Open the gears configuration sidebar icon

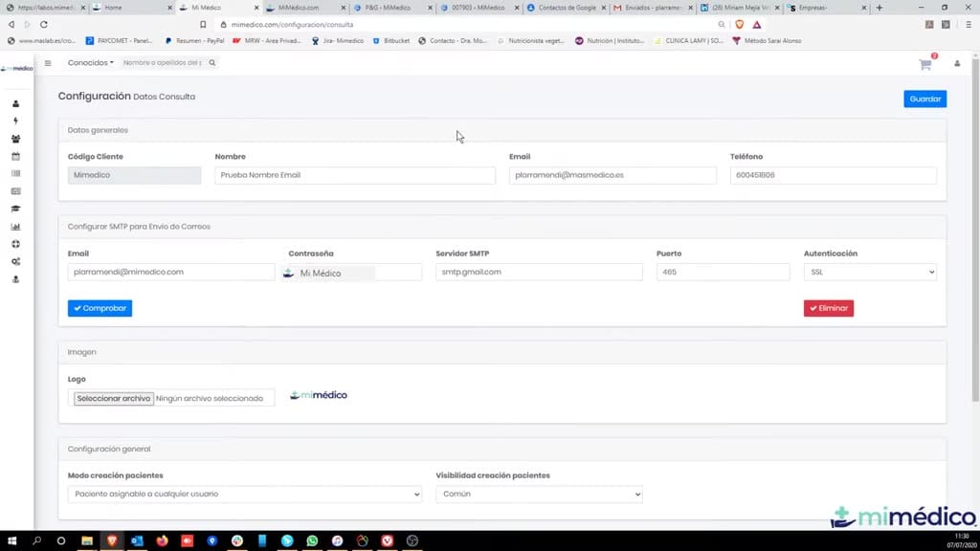click(x=15, y=262)
